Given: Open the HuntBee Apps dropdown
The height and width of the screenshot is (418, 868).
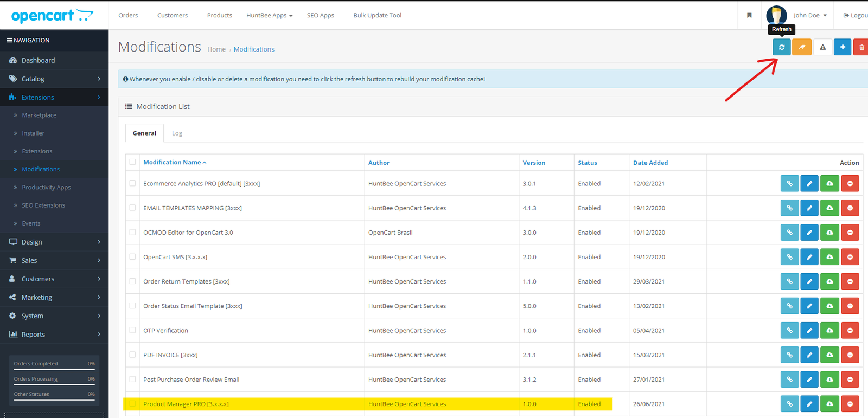Looking at the screenshot, I should (x=269, y=15).
